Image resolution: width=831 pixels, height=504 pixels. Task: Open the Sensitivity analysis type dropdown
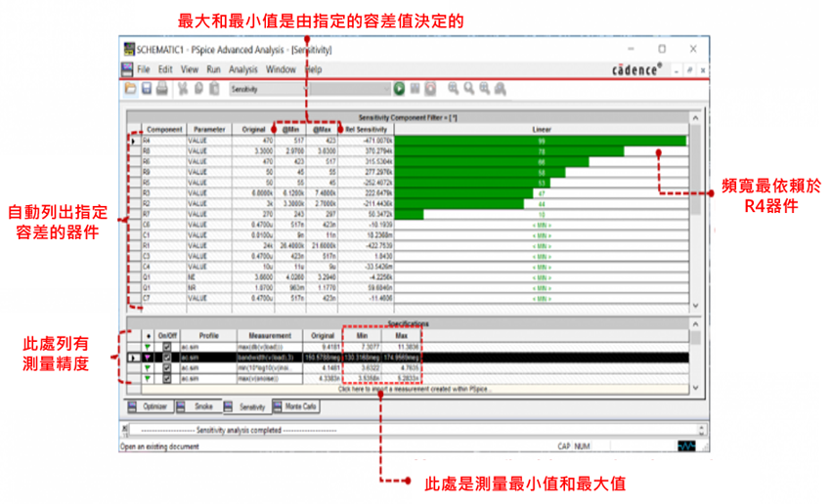268,89
